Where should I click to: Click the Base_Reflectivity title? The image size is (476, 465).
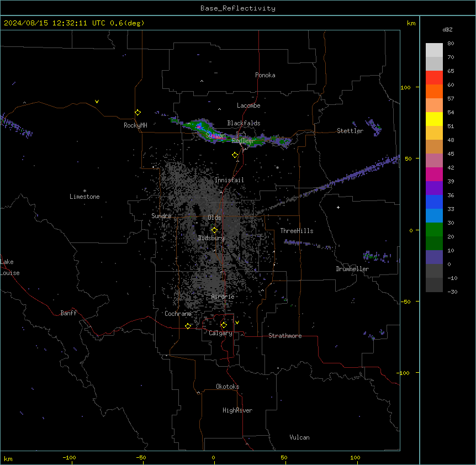click(x=238, y=8)
